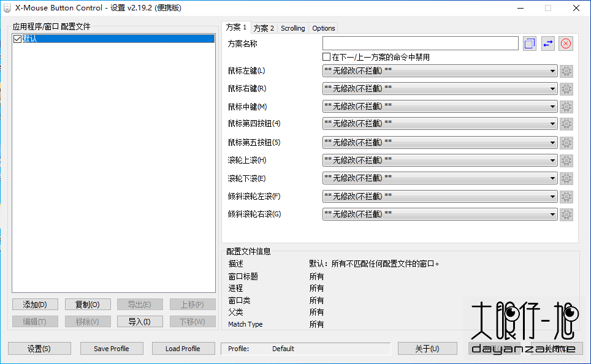Viewport: 591px width, 364px height.
Task: Click the Match Type label
Action: 245,324
